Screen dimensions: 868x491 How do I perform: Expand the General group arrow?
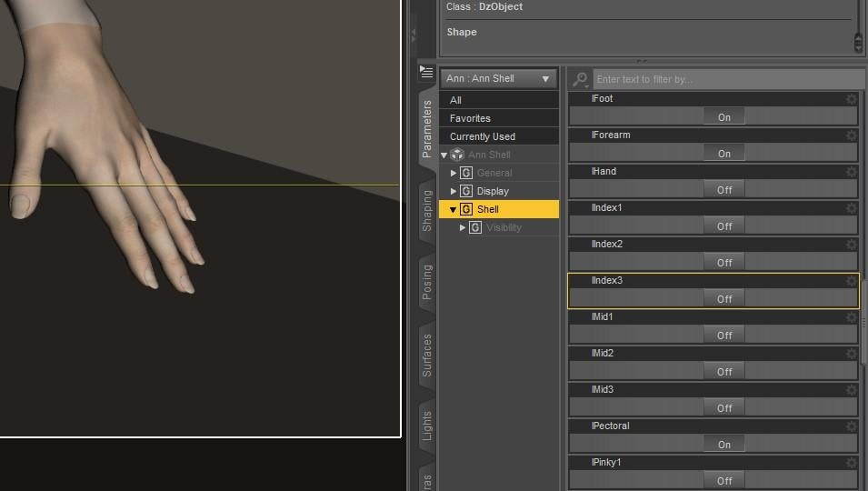[454, 174]
